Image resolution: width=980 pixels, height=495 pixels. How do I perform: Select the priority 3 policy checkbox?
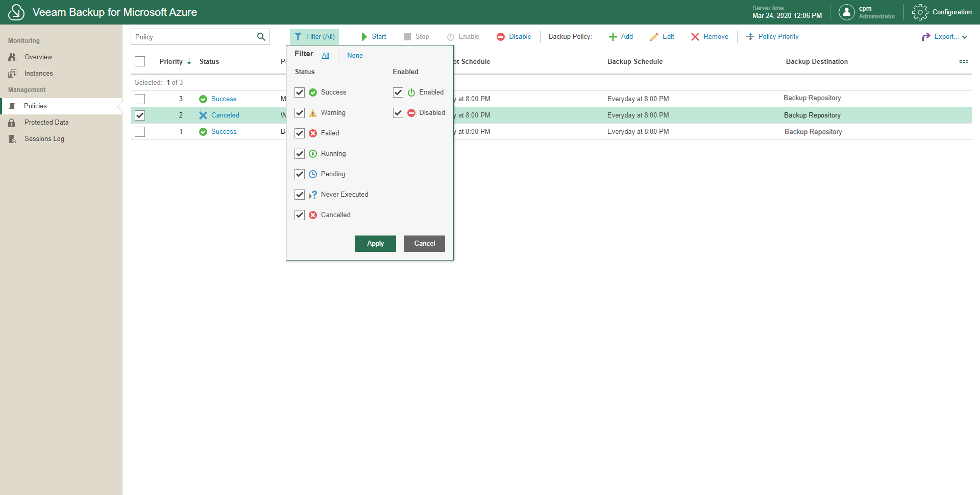[140, 99]
